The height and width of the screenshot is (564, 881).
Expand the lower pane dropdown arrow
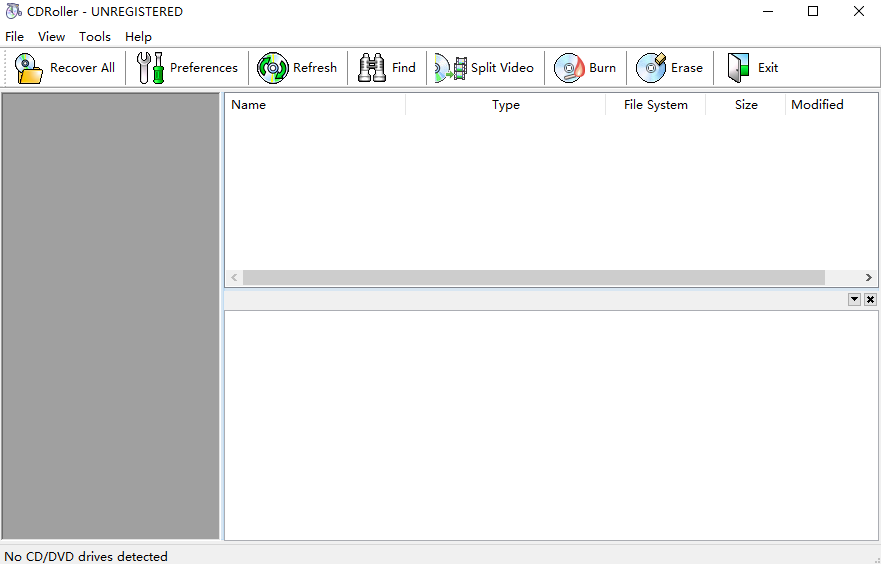854,299
